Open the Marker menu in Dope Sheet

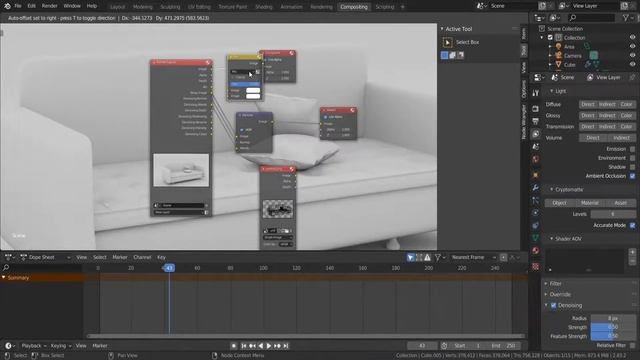pos(120,257)
